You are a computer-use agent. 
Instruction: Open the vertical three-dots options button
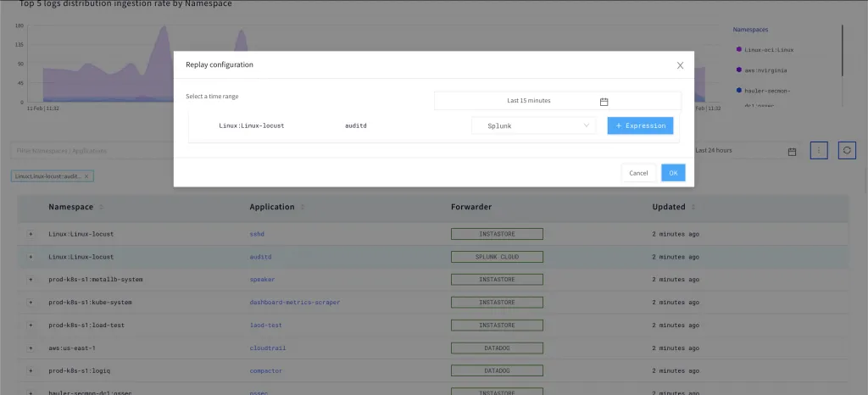[819, 151]
